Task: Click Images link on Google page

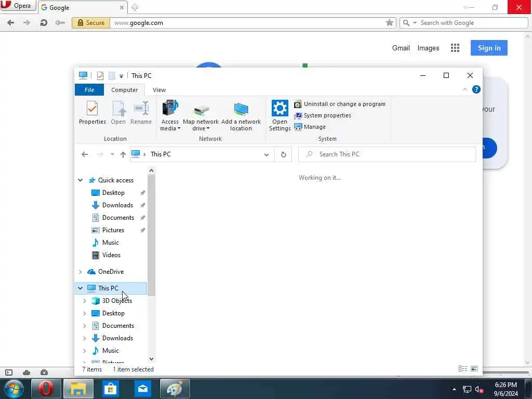Action: (428, 48)
